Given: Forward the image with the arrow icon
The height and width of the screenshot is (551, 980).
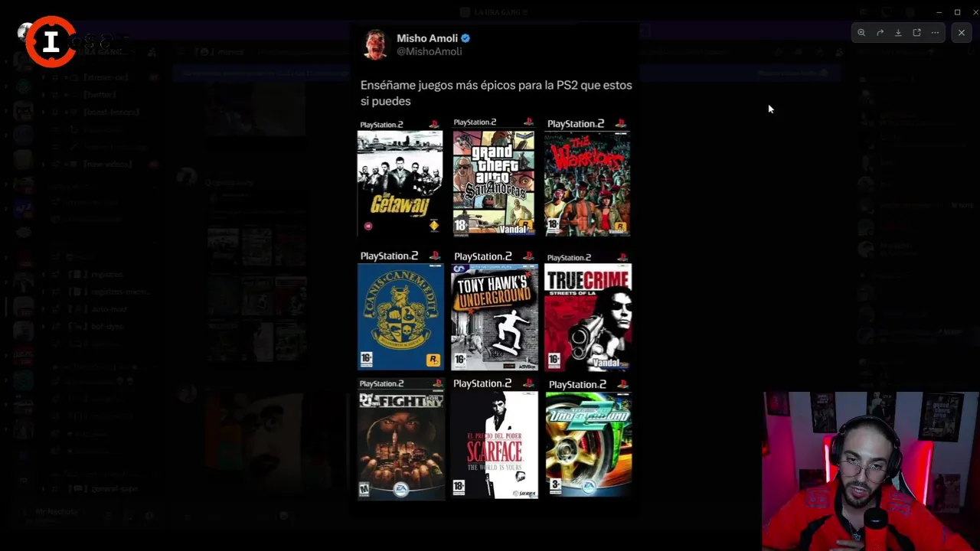Looking at the screenshot, I should click(880, 33).
